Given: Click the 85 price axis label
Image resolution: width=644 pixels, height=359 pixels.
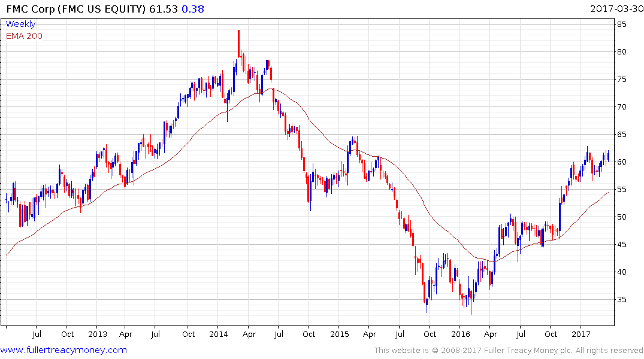Looking at the screenshot, I should (x=622, y=24).
